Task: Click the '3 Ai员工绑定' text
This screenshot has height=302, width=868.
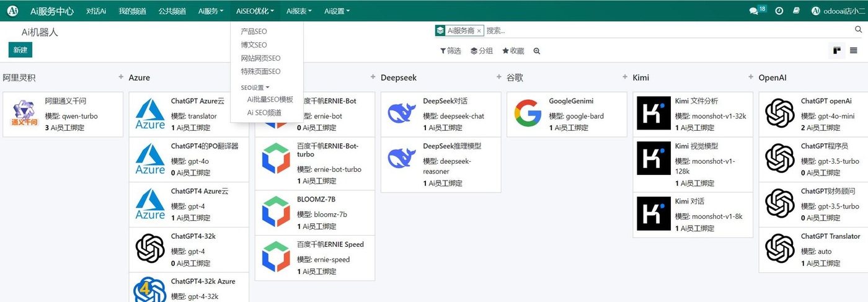Action: [65, 128]
